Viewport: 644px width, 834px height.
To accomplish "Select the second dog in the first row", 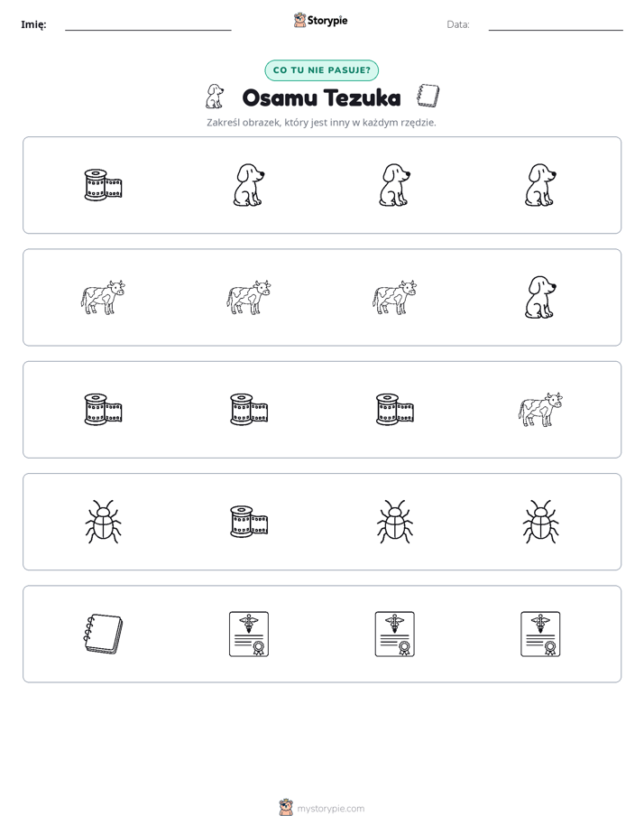I will 395,185.
